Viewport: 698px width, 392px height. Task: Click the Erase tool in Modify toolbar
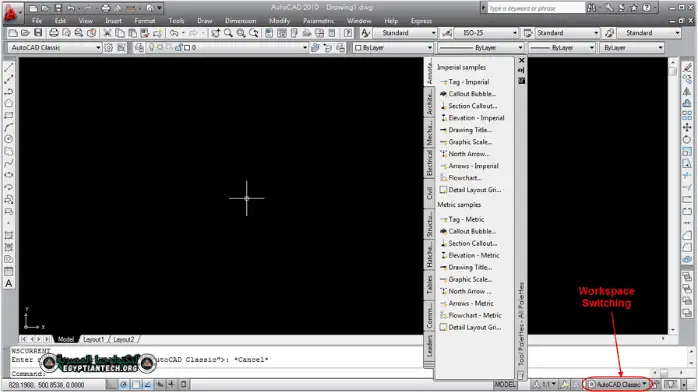coord(687,68)
